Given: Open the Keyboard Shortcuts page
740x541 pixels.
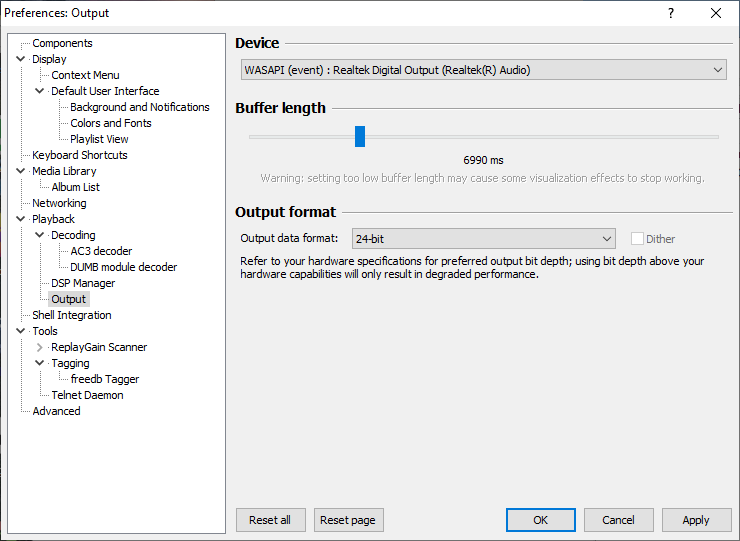Looking at the screenshot, I should point(80,155).
